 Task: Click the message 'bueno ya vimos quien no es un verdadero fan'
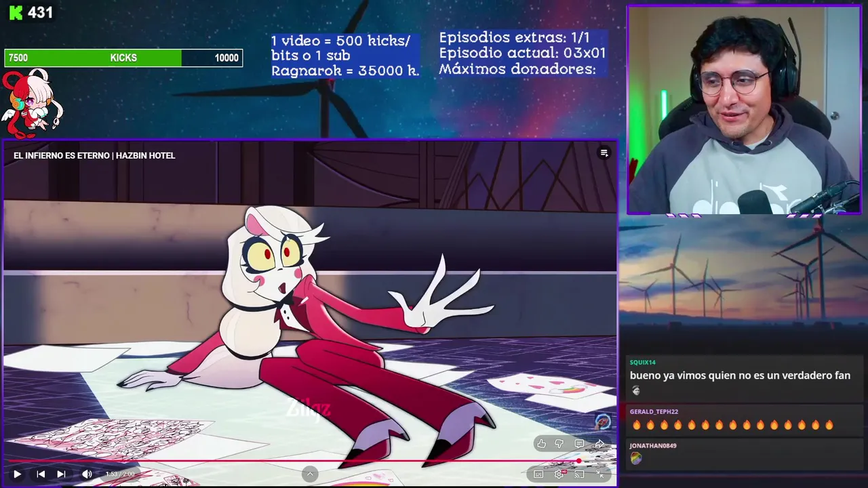click(740, 375)
